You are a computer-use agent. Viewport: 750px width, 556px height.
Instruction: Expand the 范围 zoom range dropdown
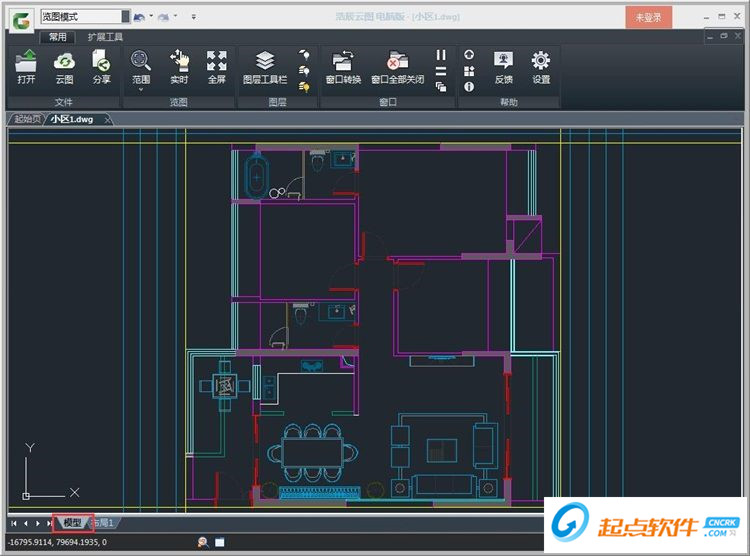pos(141,89)
